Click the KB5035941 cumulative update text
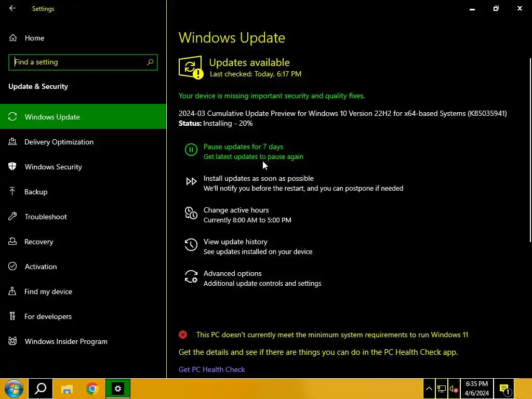This screenshot has width=532, height=399. [343, 113]
